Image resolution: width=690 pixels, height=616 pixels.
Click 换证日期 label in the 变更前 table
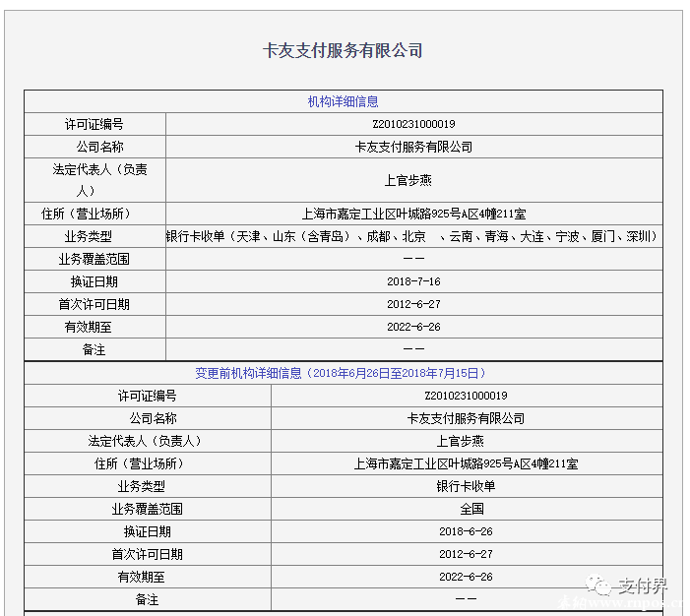click(x=147, y=532)
